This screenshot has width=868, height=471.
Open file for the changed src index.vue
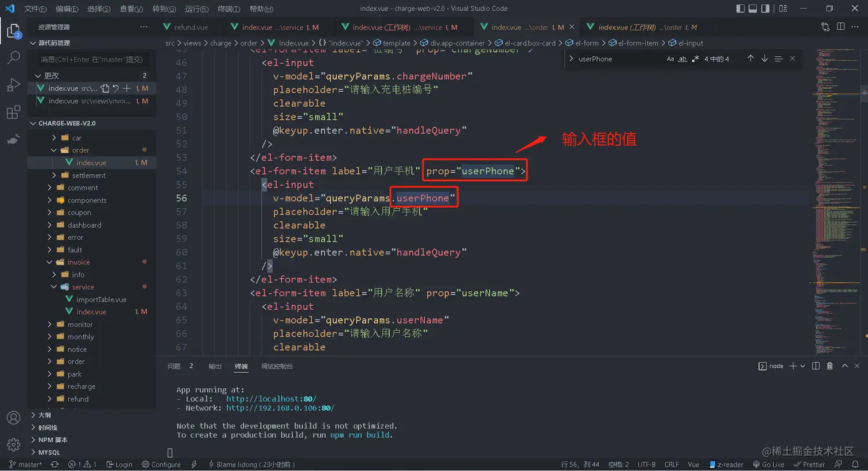(104, 88)
